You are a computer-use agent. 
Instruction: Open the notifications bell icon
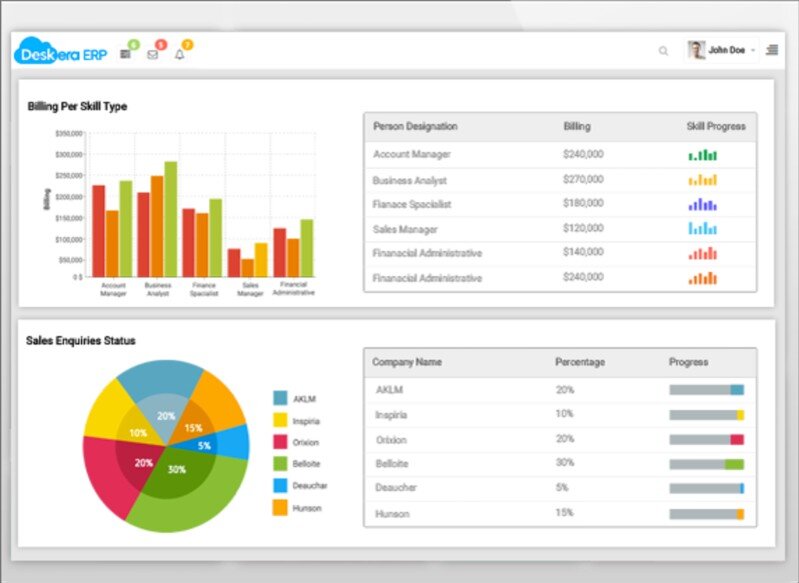click(180, 54)
